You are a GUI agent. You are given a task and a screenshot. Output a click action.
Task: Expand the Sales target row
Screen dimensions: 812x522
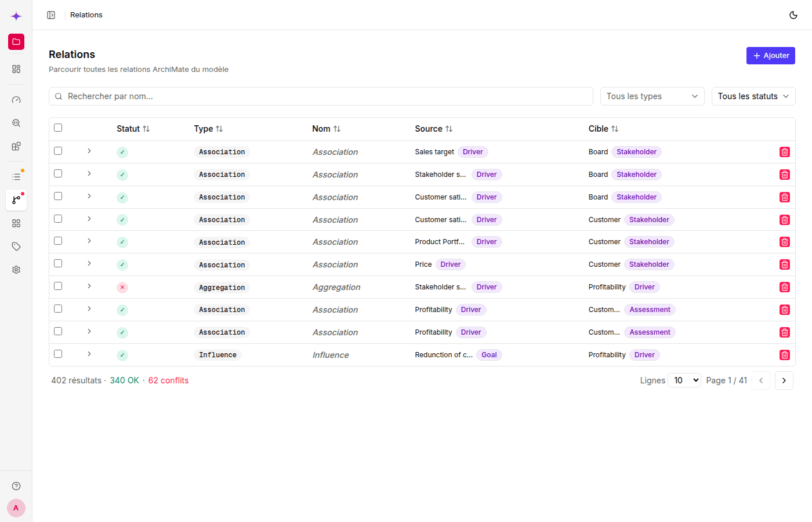pos(89,151)
